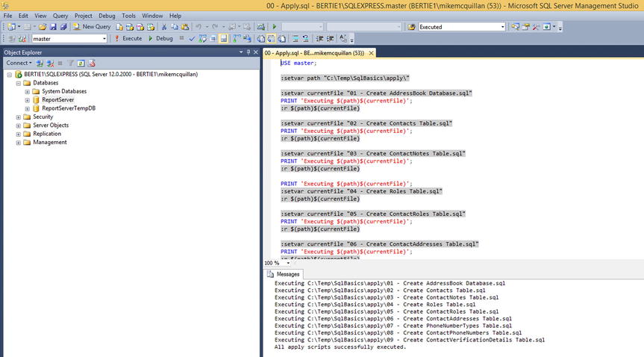
Task: Toggle auto-hide pin on Object Explorer
Action: pyautogui.click(x=249, y=52)
